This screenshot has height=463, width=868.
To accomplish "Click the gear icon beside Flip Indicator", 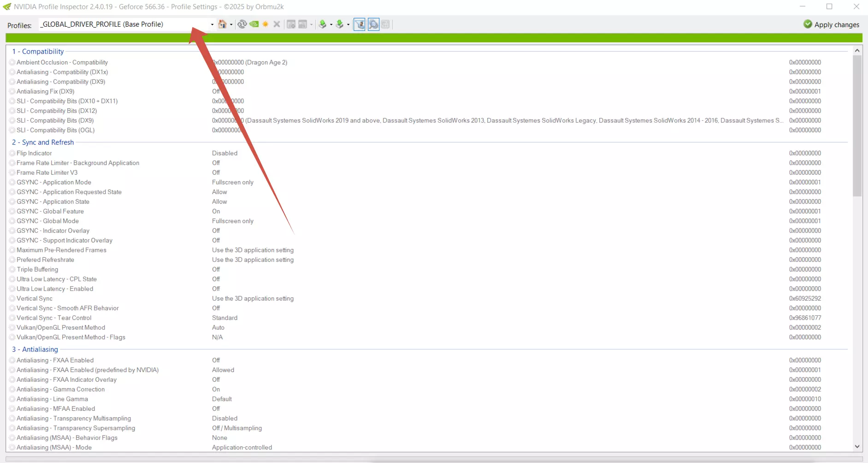I will pos(12,154).
